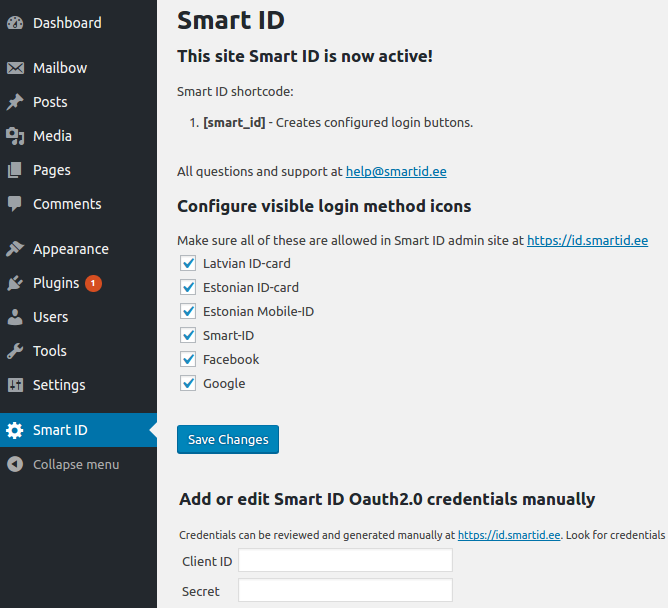Viewport: 668px width, 608px height.
Task: Uncheck the Latvian ID-card checkbox
Action: pos(188,263)
